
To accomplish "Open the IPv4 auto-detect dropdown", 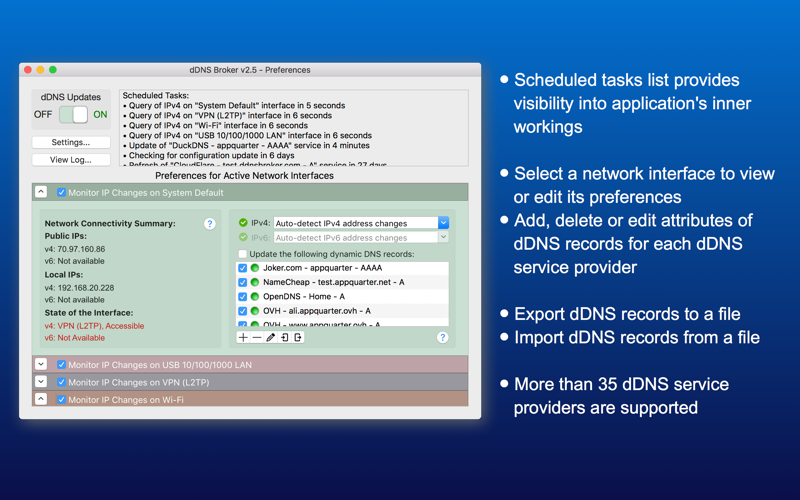I will click(443, 223).
